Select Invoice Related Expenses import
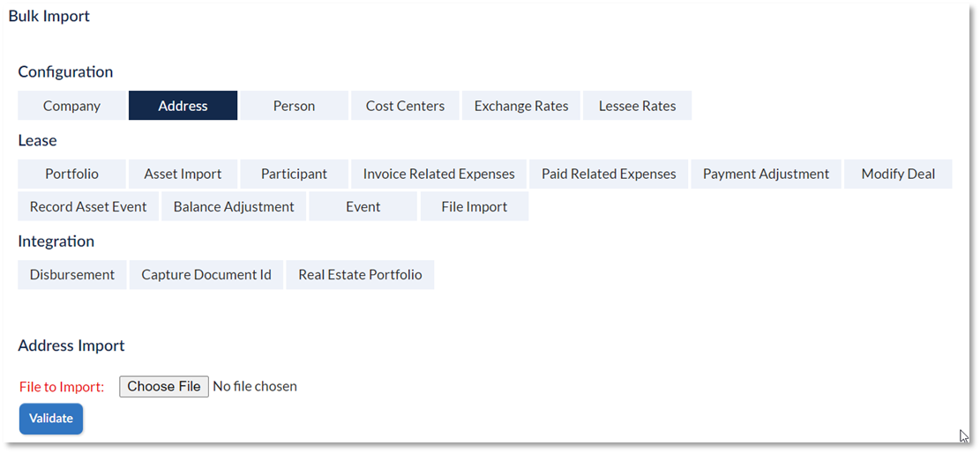 point(438,174)
